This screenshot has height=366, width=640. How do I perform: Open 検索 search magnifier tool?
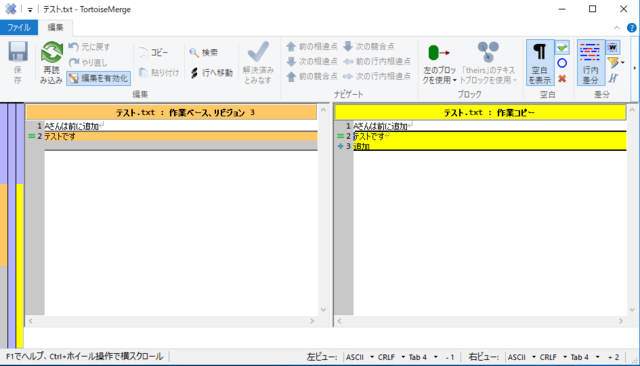coord(203,53)
